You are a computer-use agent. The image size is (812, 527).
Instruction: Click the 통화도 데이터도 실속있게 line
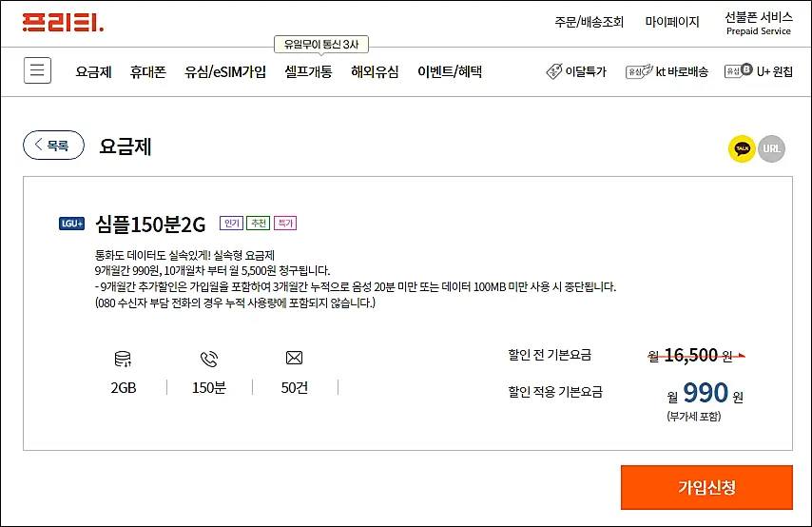[184, 255]
